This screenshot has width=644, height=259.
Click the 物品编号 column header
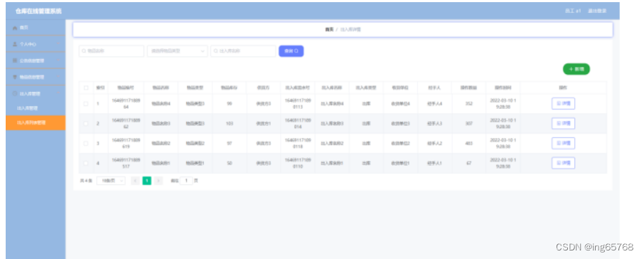[126, 88]
